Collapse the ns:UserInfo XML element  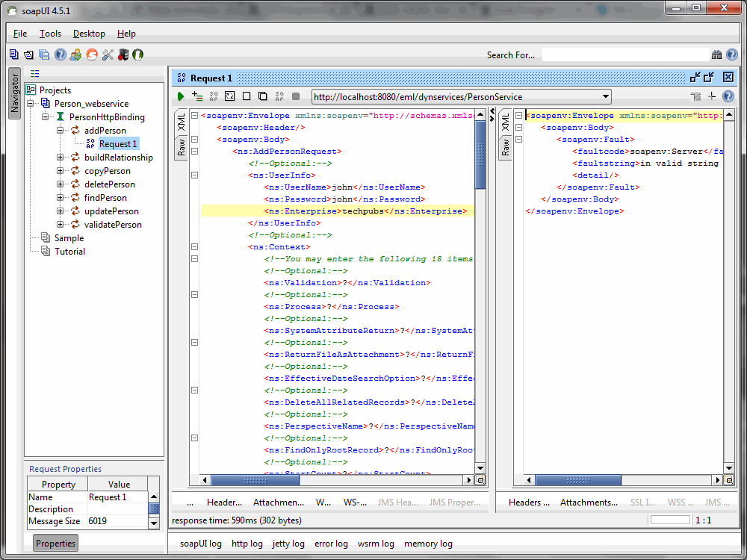[x=194, y=175]
